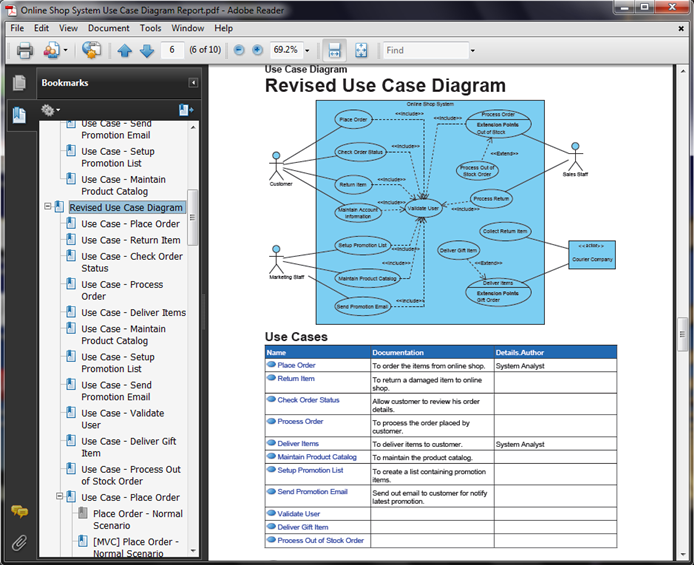Viewport: 694px width, 565px height.
Task: Open the Pages panel icon
Action: point(19,83)
